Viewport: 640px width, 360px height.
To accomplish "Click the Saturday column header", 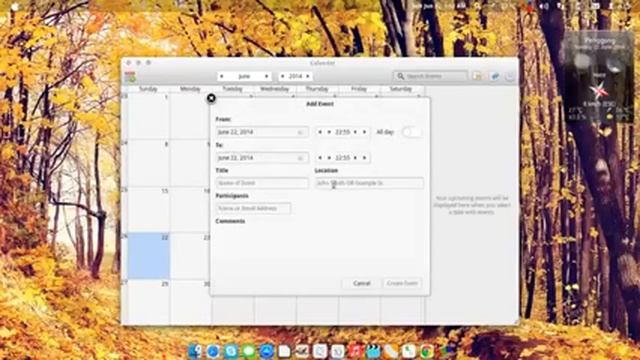I will tap(401, 89).
